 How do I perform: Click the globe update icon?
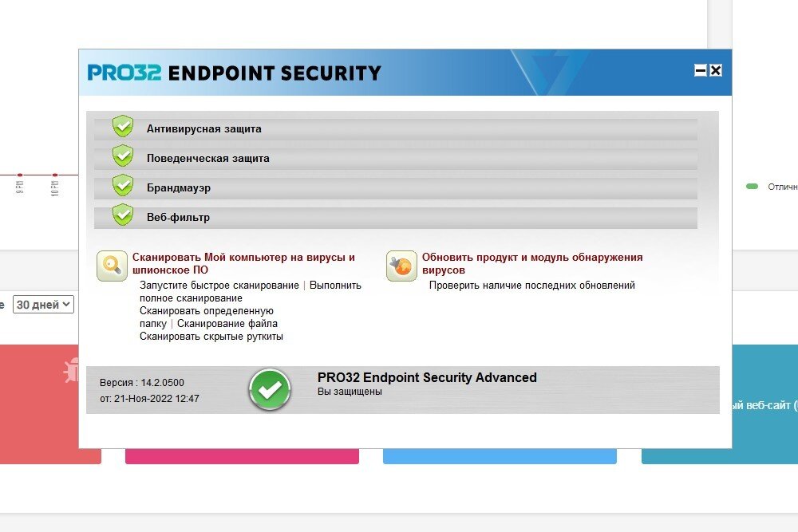pos(401,266)
